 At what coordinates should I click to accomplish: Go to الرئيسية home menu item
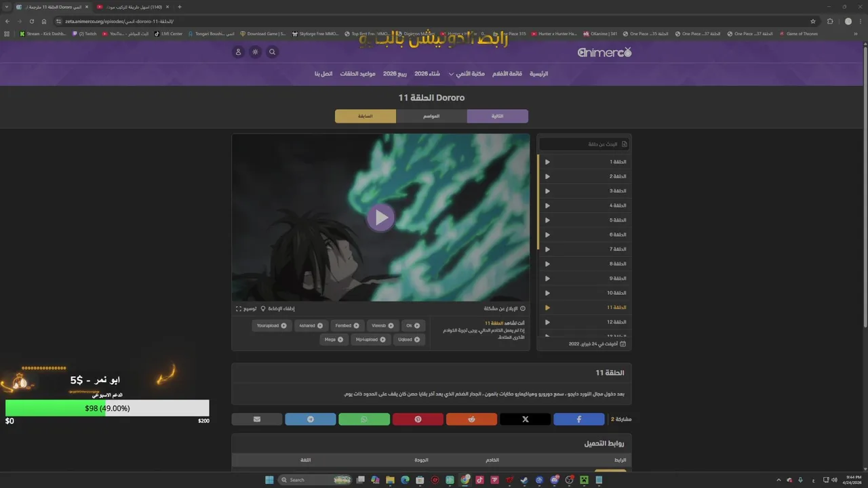[x=538, y=73]
